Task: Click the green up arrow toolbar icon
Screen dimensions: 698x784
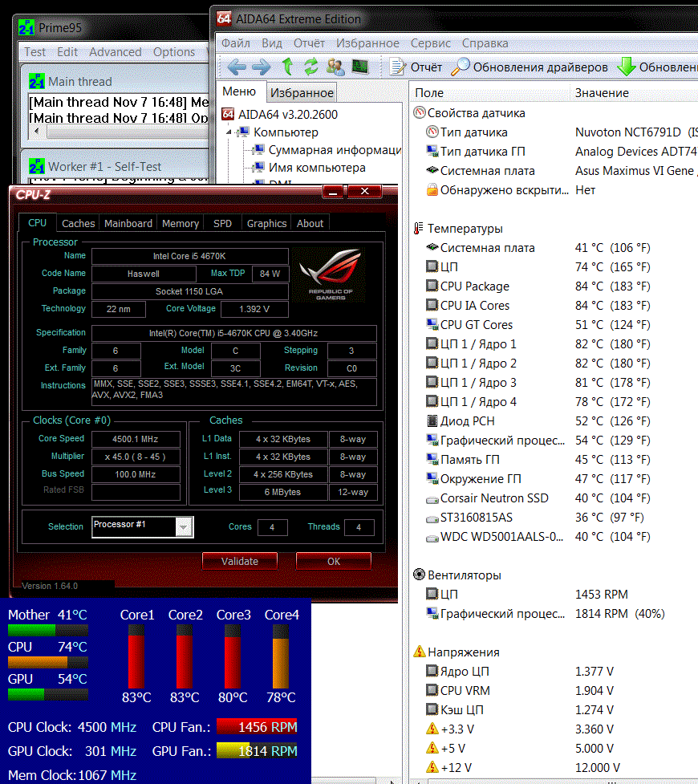Action: (287, 66)
